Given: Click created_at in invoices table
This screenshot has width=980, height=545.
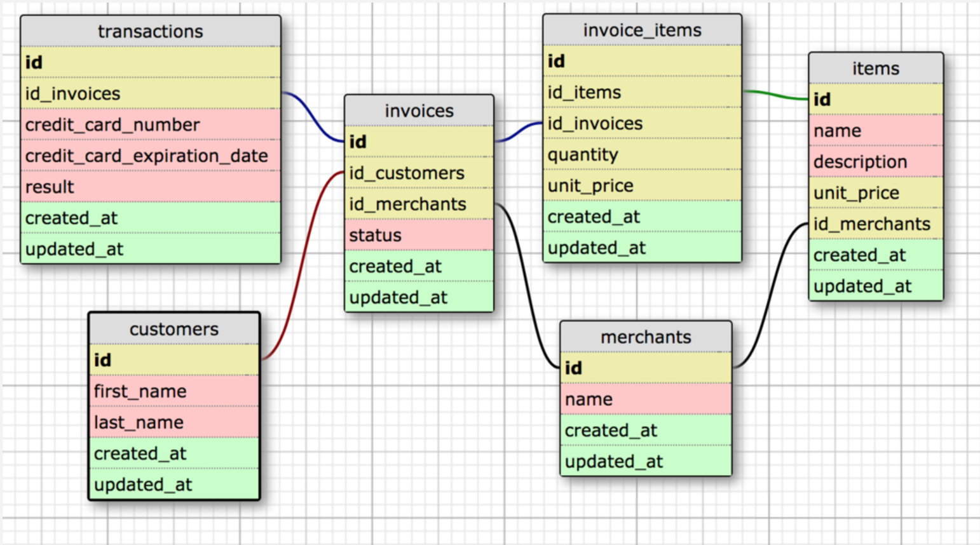Looking at the screenshot, I should pyautogui.click(x=419, y=266).
